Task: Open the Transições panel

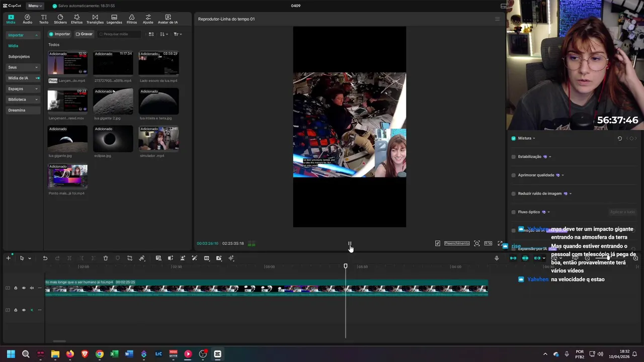Action: [95, 19]
